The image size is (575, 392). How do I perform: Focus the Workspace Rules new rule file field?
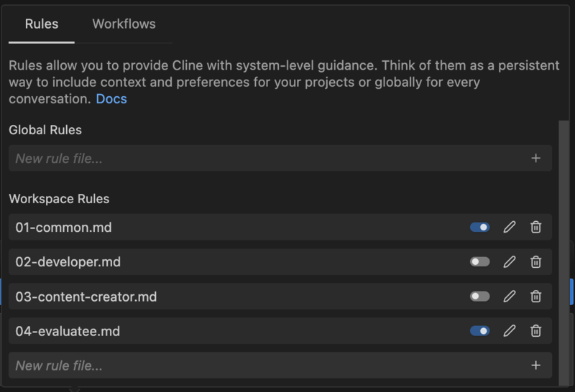[x=267, y=365]
